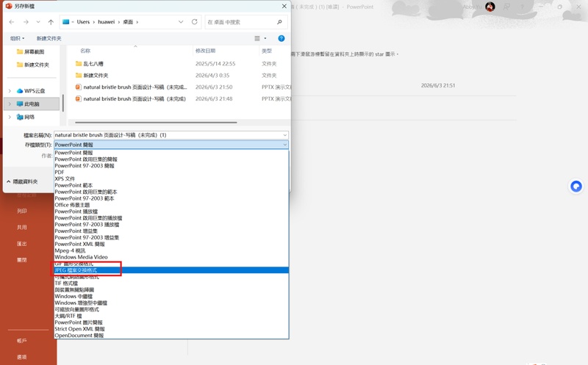Viewport: 588px width, 365px height.
Task: Click the 屏幕截图 folder icon in sidebar
Action: (20, 51)
